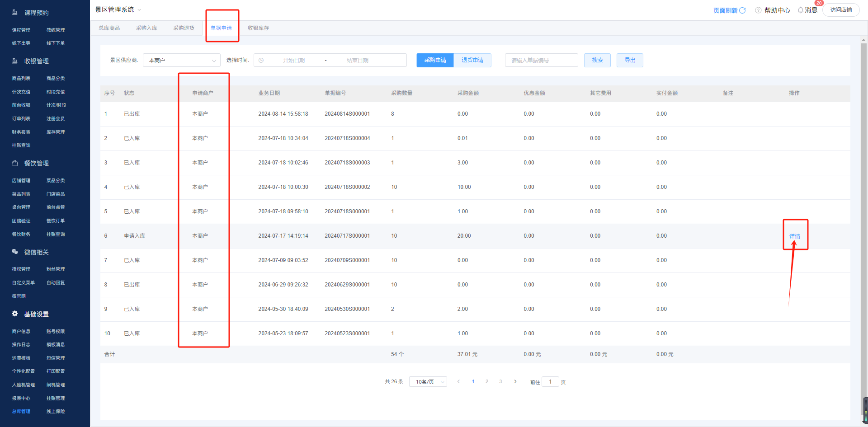Select the 采购申请 toggle option
The height and width of the screenshot is (427, 868).
point(435,60)
